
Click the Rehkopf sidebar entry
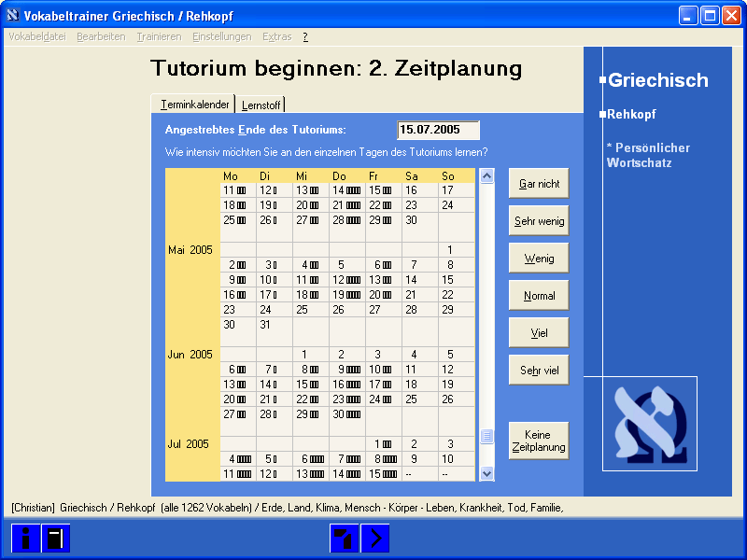631,114
